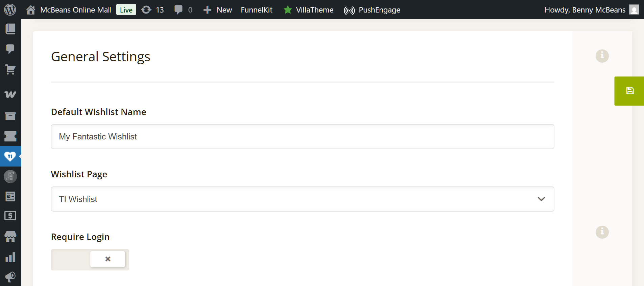Open the bar chart analytics sidebar icon
This screenshot has width=644, height=286.
[x=10, y=257]
